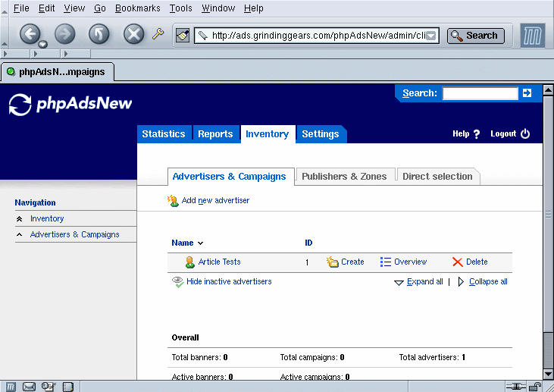Click the Logout link text

(503, 134)
